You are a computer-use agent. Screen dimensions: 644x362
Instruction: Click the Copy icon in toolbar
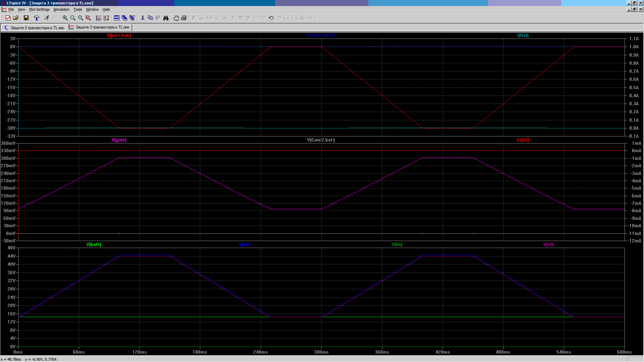point(150,18)
